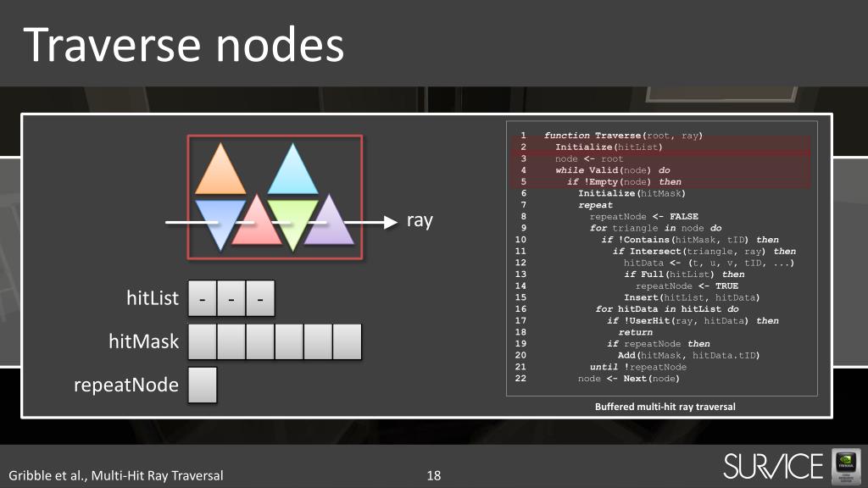868x488 pixels.
Task: Click code line 'repeatNode <- TRUE'
Action: pyautogui.click(x=687, y=286)
